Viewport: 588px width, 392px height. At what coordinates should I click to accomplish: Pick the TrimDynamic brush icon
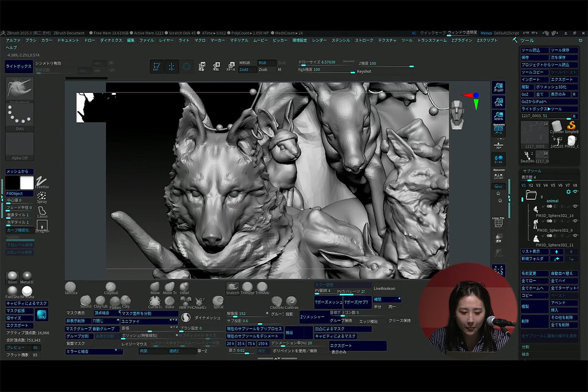tap(247, 287)
